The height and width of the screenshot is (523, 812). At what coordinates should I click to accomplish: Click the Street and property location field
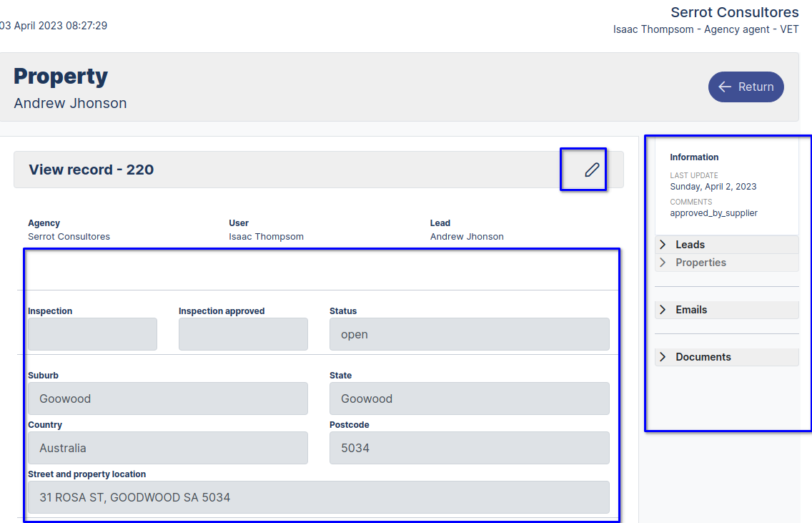(x=318, y=497)
